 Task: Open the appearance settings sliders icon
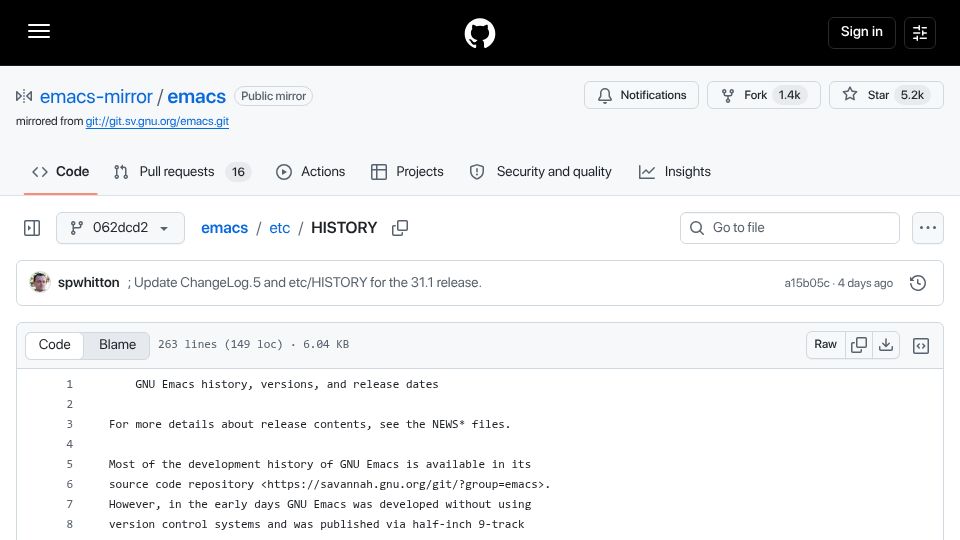point(920,32)
